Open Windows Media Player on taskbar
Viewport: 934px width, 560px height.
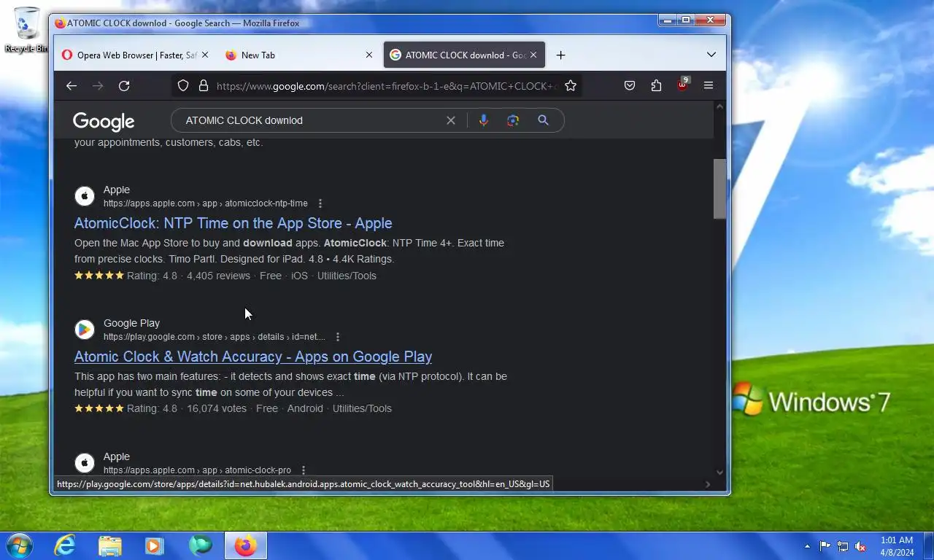[x=155, y=545]
